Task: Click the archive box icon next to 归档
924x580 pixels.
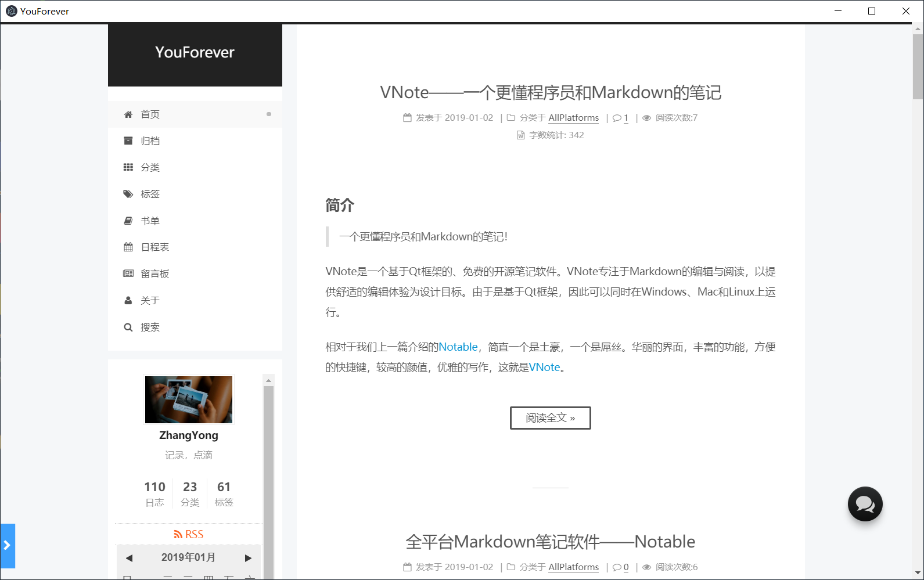Action: pyautogui.click(x=128, y=141)
